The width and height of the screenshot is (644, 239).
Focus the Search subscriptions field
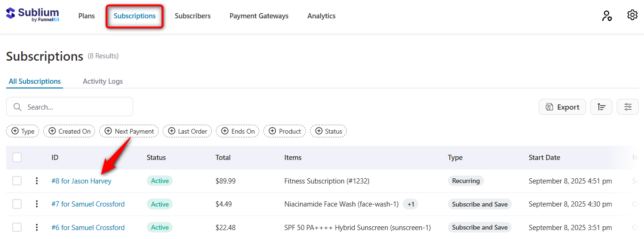[x=70, y=107]
